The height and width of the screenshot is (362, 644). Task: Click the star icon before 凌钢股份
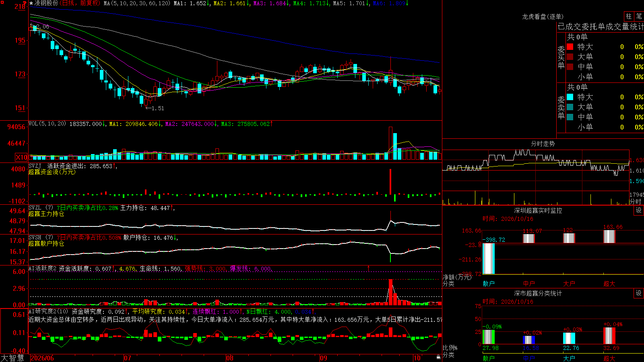click(31, 3)
